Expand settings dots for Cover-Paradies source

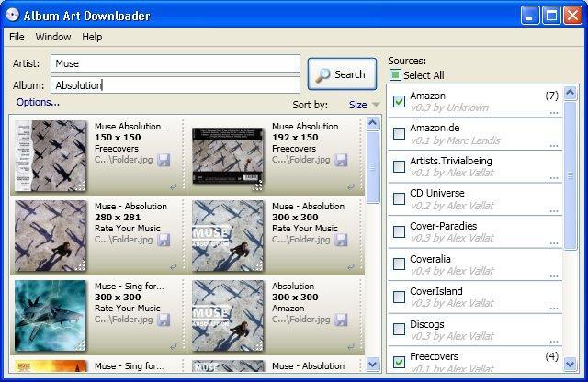click(x=554, y=242)
